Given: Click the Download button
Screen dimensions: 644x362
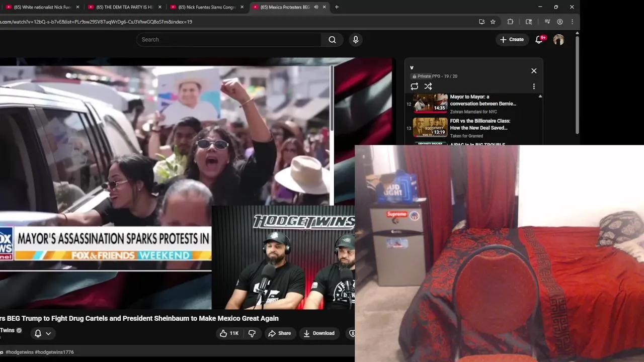Looking at the screenshot, I should point(319,333).
